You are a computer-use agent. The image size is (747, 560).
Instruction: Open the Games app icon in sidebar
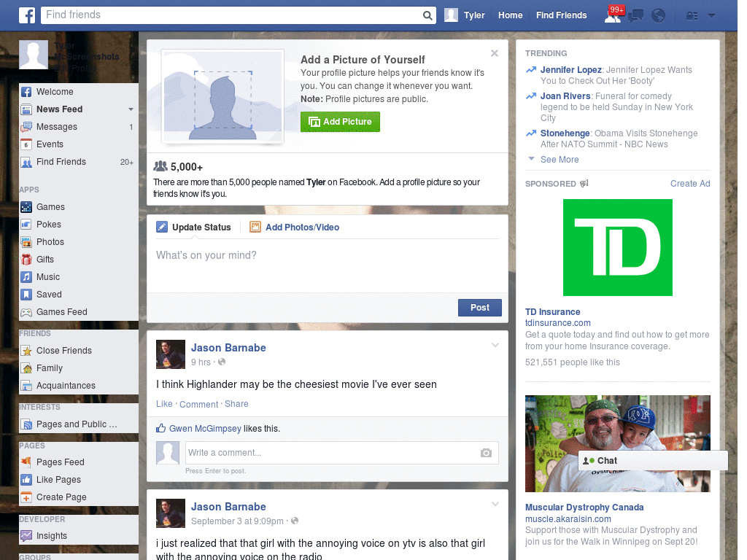point(26,207)
